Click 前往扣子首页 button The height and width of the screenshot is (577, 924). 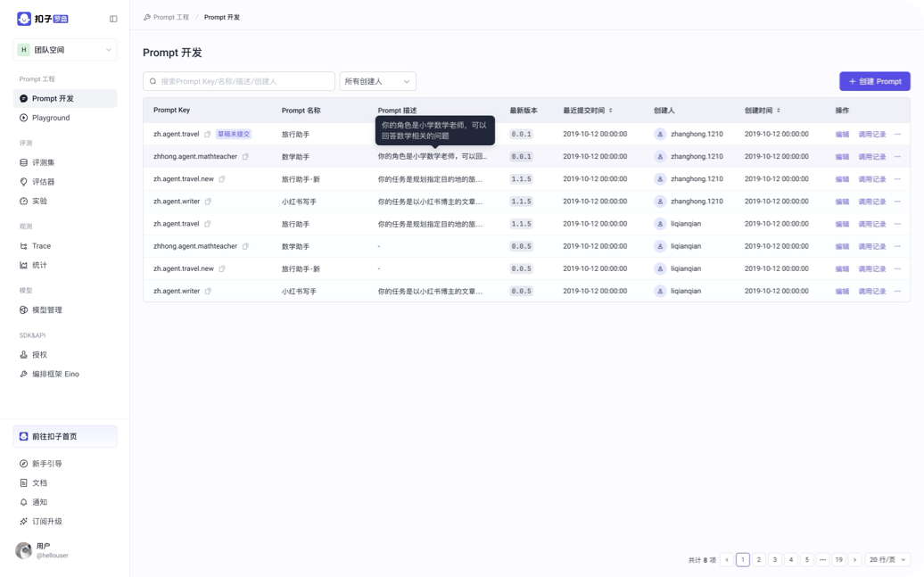(x=65, y=437)
